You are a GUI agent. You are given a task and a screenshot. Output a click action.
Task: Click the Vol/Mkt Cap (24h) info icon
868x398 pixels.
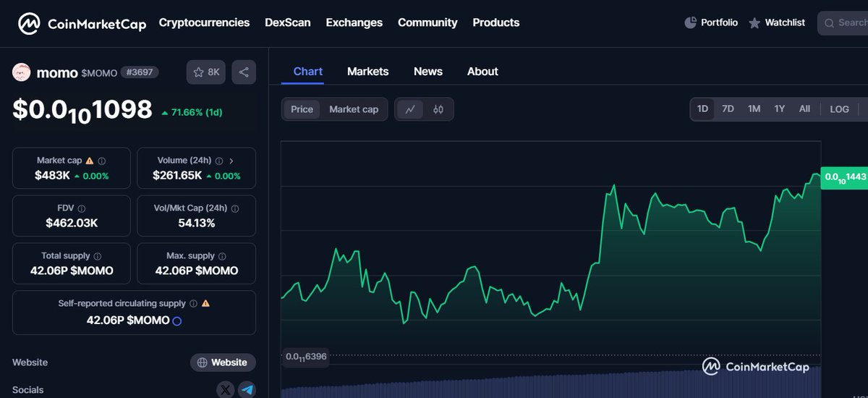click(x=234, y=208)
